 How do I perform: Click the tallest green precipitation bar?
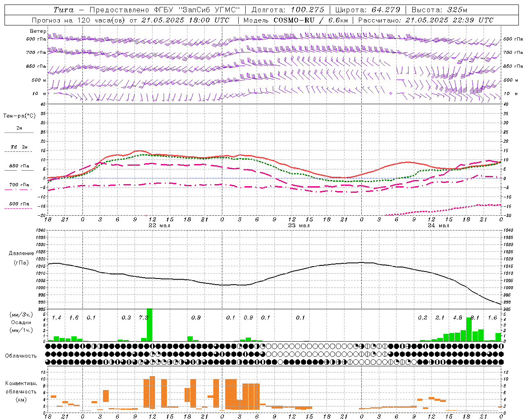150,325
